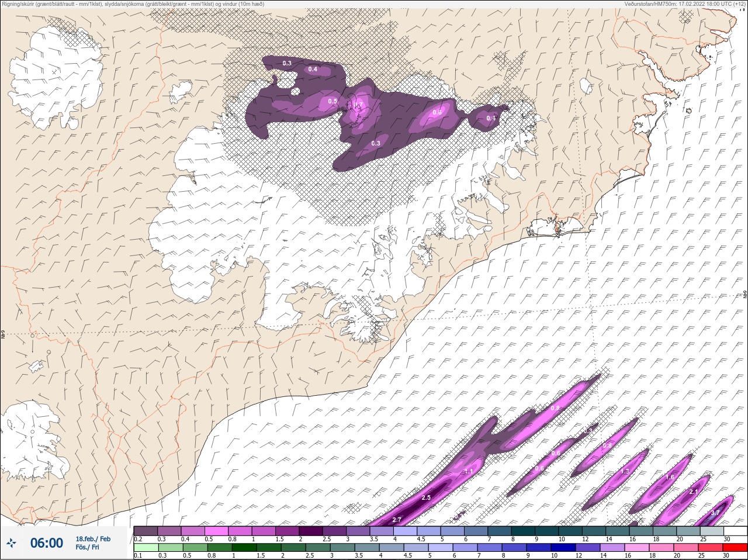This screenshot has width=748, height=560.
Task: Click the 0.1 label in the lower legend row
Action: coord(138,555)
